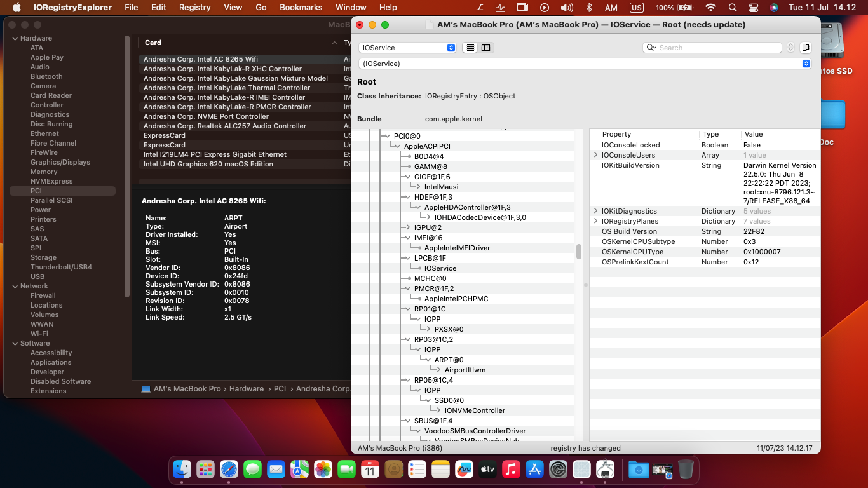Click Hardware in the System Information path bar
This screenshot has width=868, height=488.
[247, 389]
